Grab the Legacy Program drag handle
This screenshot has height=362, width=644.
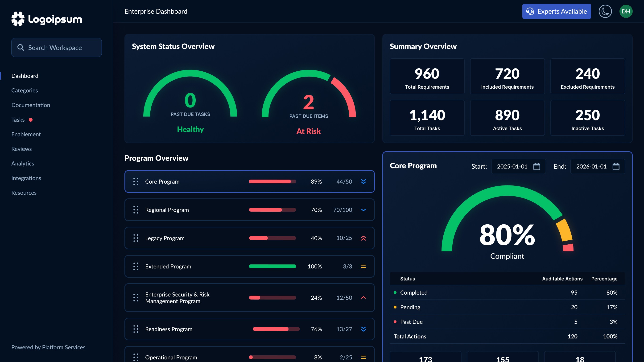pos(136,238)
